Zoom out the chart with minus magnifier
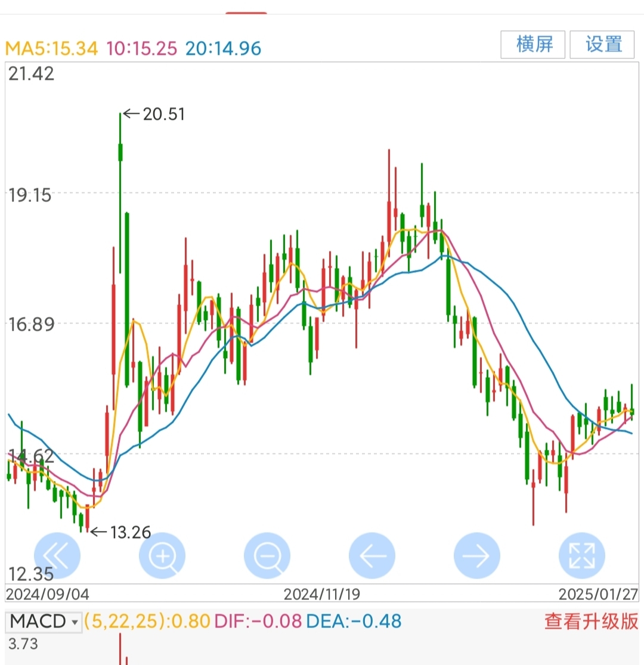This screenshot has height=665, width=644. [267, 555]
